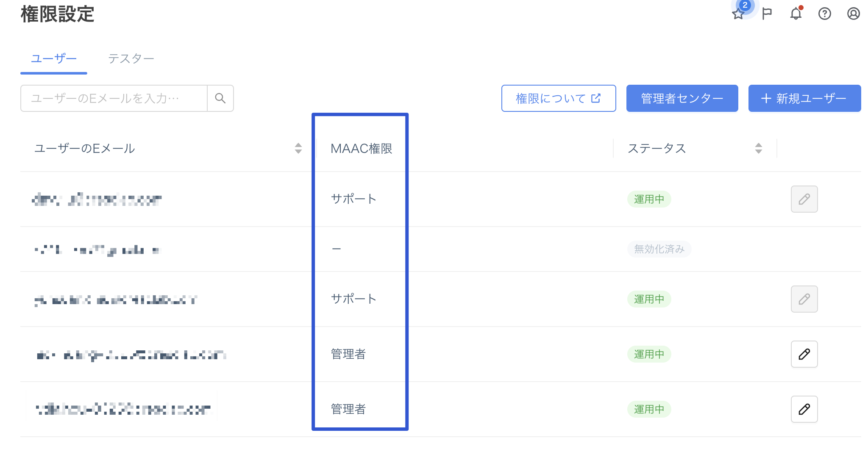This screenshot has height=449, width=868.
Task: Click the 管理者センター button
Action: pos(682,98)
